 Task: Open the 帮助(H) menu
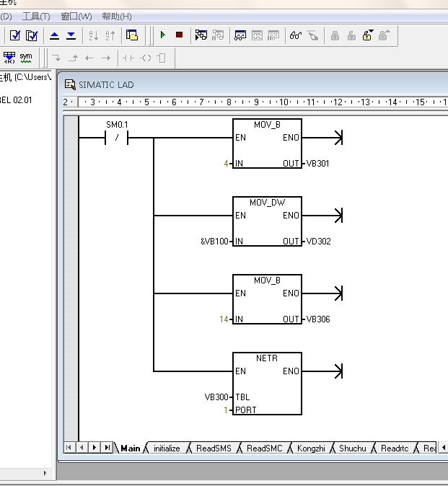pos(117,16)
